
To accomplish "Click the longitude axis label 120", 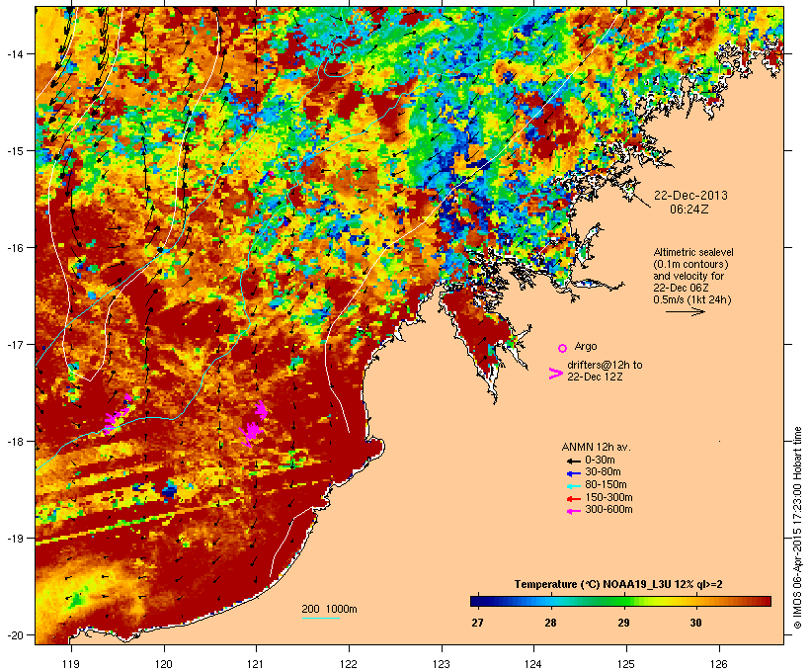I will [x=164, y=664].
